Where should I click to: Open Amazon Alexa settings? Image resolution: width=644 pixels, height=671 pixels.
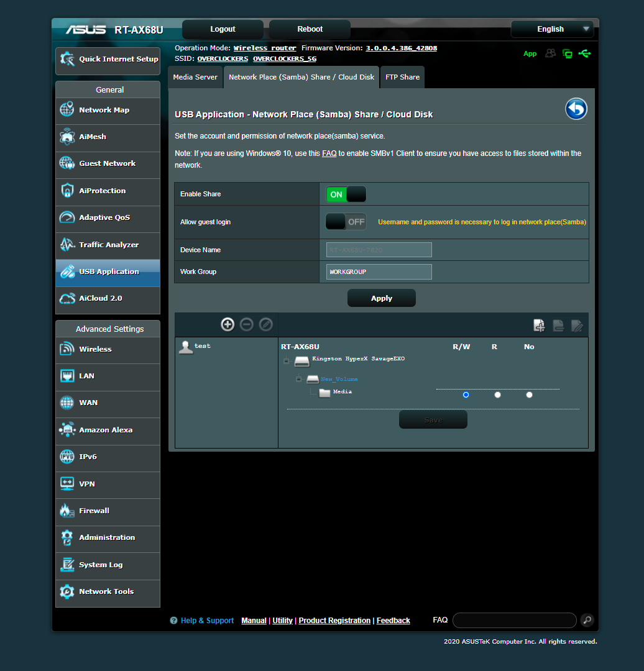coord(108,431)
